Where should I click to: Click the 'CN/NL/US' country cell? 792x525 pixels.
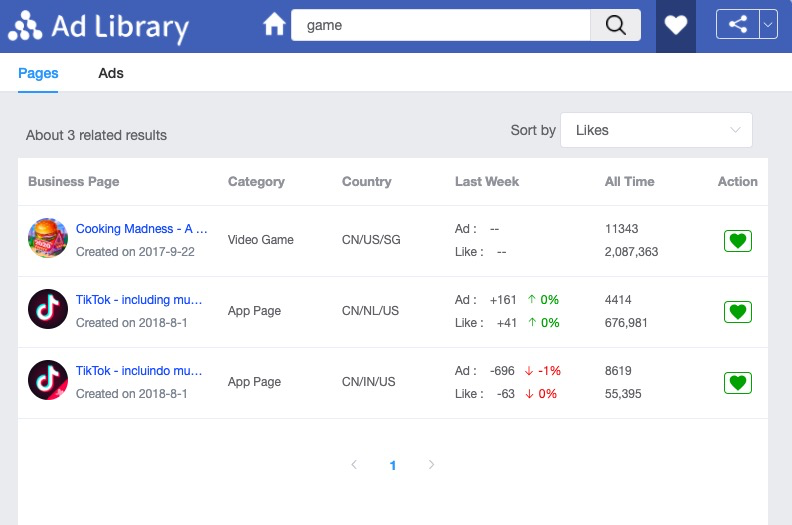click(370, 311)
